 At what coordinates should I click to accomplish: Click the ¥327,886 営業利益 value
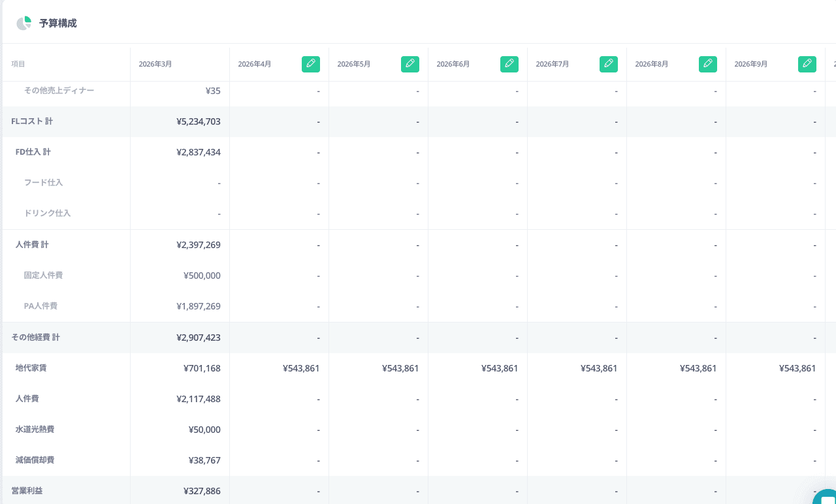pyautogui.click(x=202, y=491)
